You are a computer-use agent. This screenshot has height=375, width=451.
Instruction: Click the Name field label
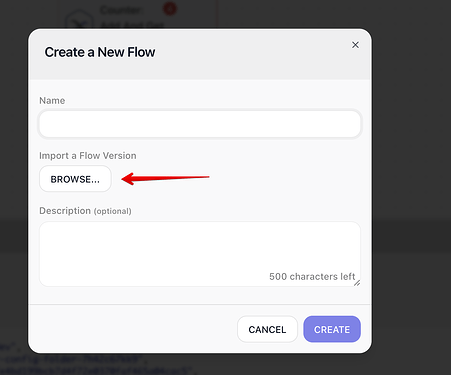[x=52, y=101]
